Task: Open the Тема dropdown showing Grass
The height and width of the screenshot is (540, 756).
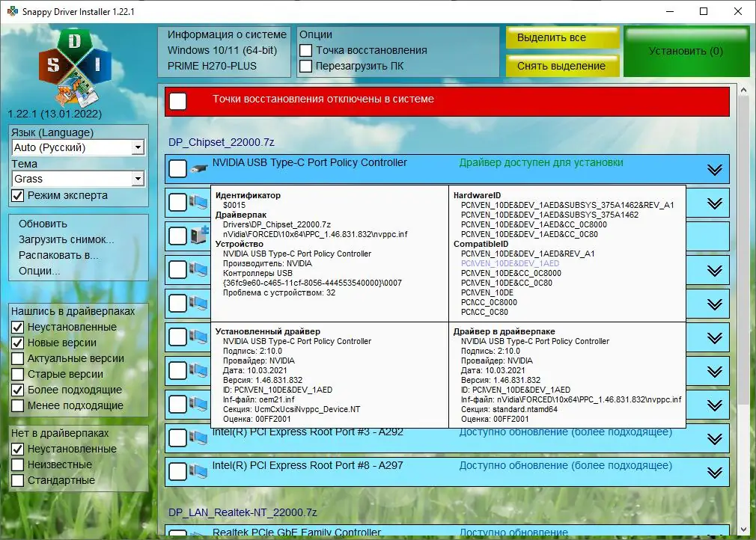Action: click(137, 179)
